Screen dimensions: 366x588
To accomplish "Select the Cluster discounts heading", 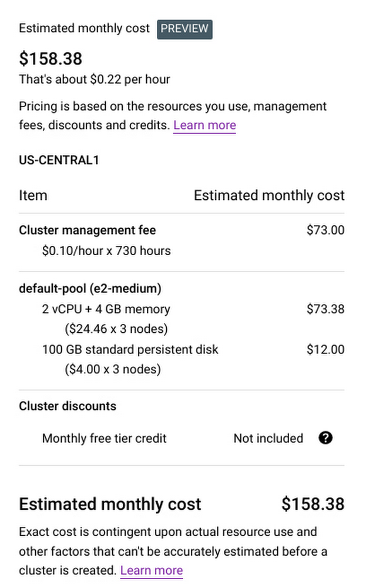I will [x=67, y=406].
